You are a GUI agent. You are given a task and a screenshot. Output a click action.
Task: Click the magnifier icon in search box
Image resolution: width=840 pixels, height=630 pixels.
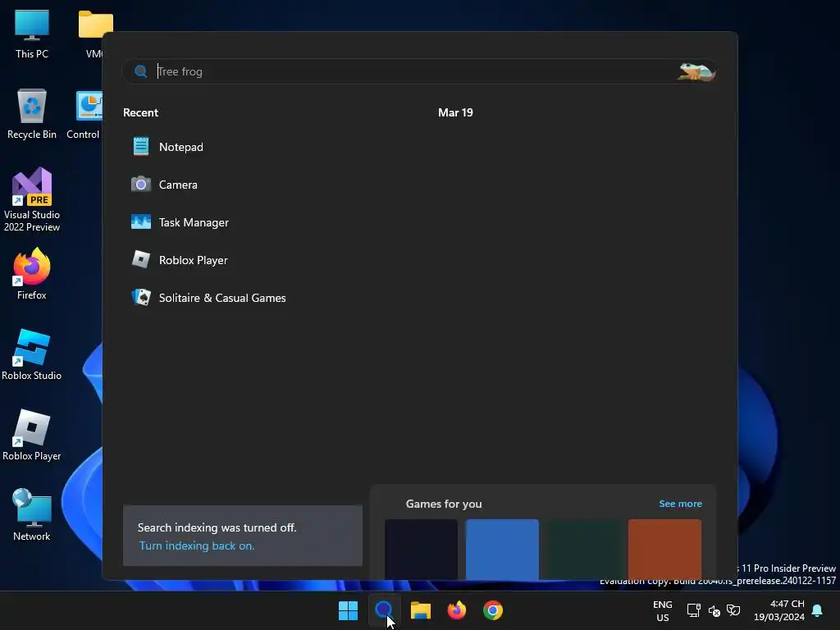(x=141, y=71)
